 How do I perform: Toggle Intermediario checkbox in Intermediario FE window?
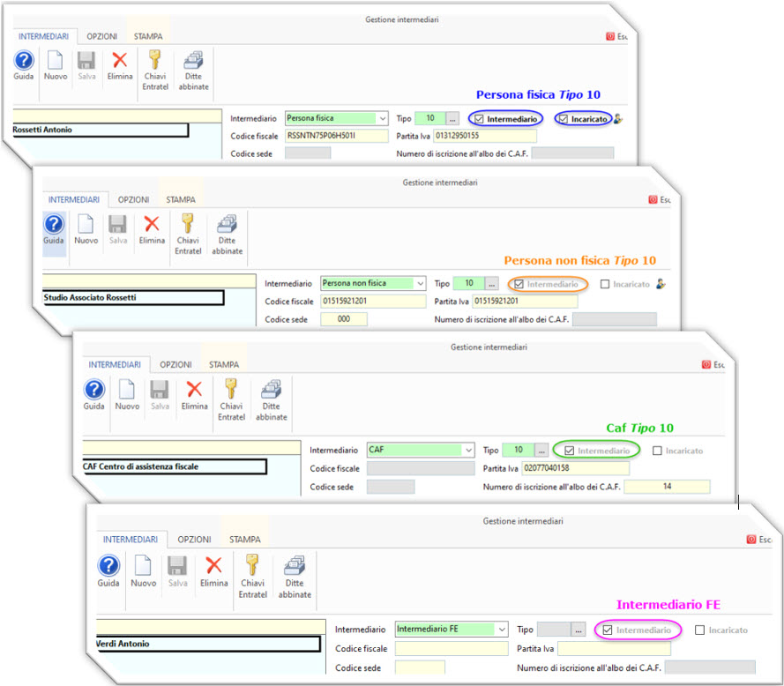pyautogui.click(x=608, y=630)
